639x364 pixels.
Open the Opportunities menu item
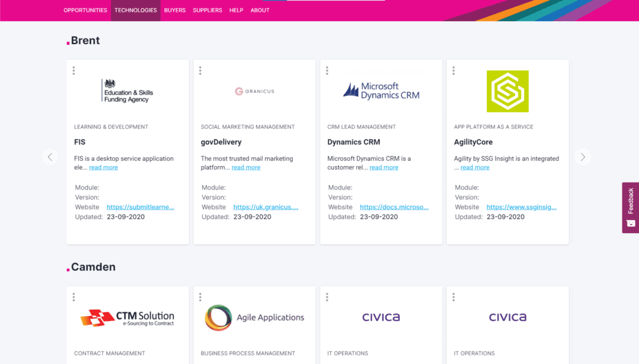coord(85,10)
